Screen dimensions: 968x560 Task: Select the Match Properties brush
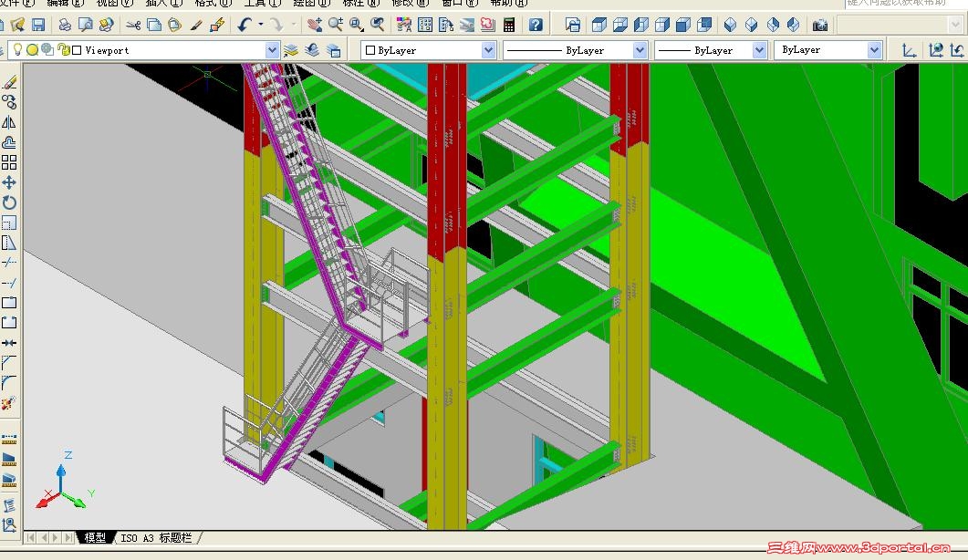coord(196,25)
